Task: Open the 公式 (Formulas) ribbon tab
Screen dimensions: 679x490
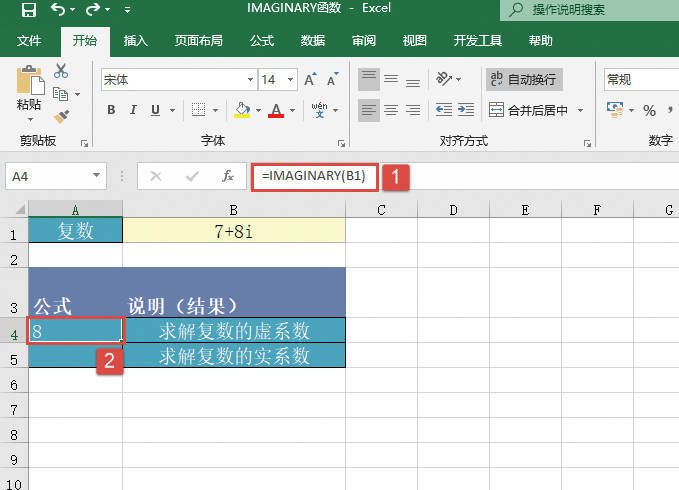Action: coord(262,41)
